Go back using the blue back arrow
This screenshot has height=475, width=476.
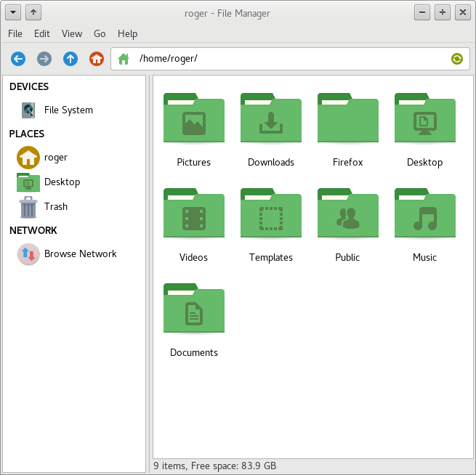pyautogui.click(x=18, y=59)
